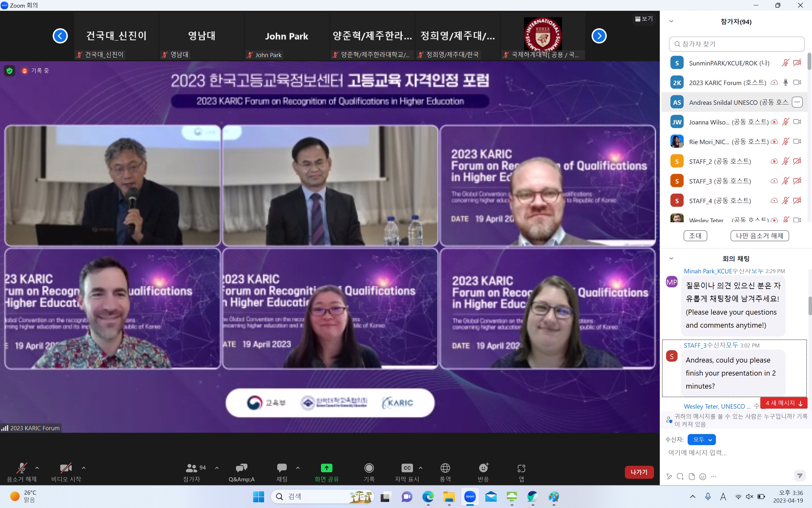
Task: Click the green encryption shield icon
Action: [10, 70]
